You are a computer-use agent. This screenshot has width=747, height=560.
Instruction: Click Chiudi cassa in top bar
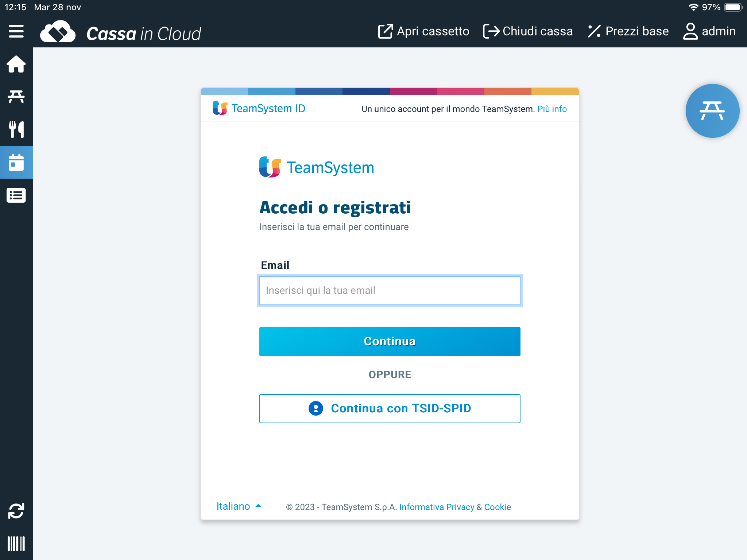(x=527, y=31)
